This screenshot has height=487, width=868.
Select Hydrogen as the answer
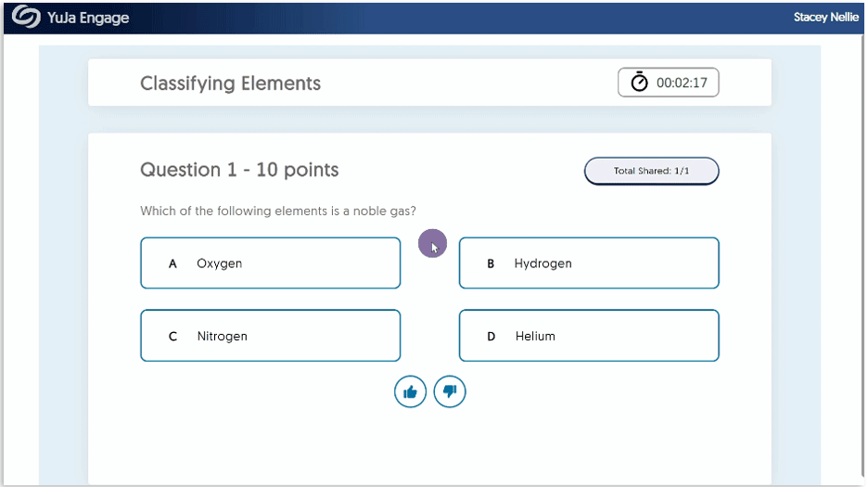[x=589, y=263]
